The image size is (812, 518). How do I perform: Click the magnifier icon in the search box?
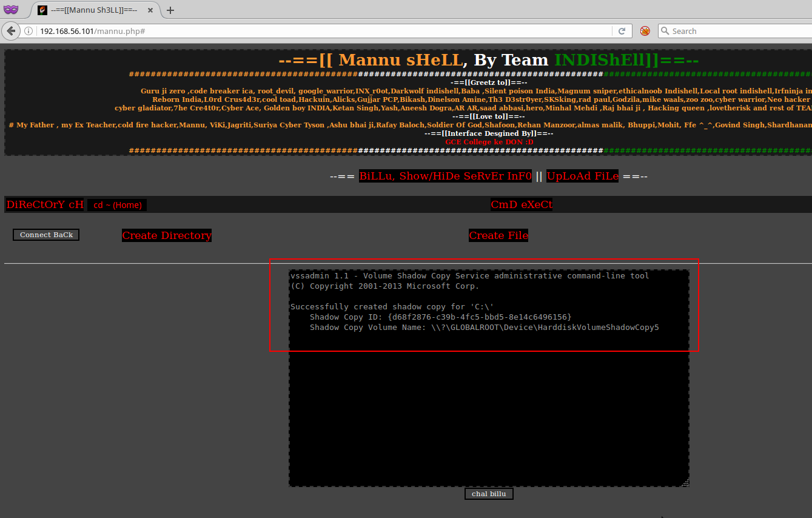coord(665,31)
